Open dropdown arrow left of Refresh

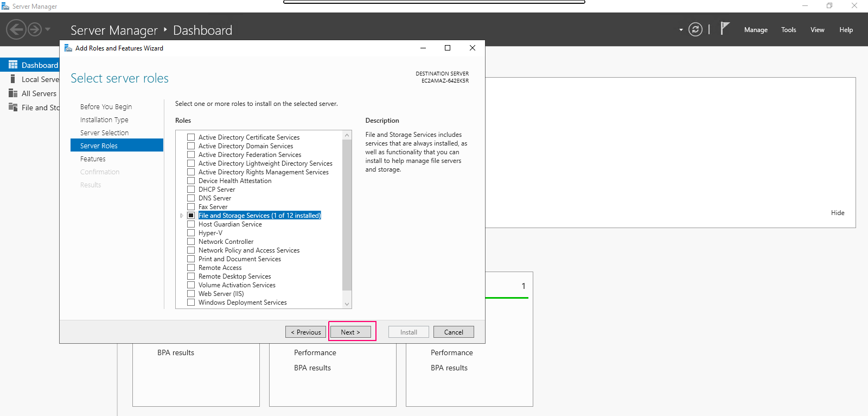point(681,30)
